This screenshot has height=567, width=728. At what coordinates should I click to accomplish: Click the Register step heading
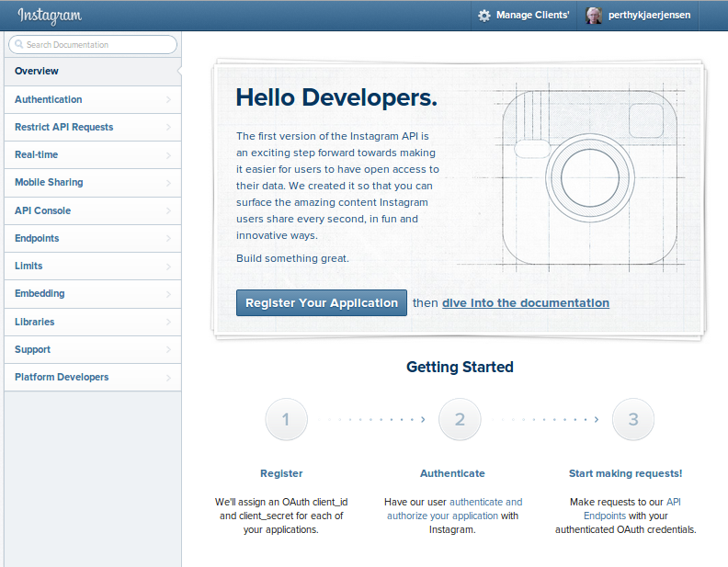[x=281, y=473]
